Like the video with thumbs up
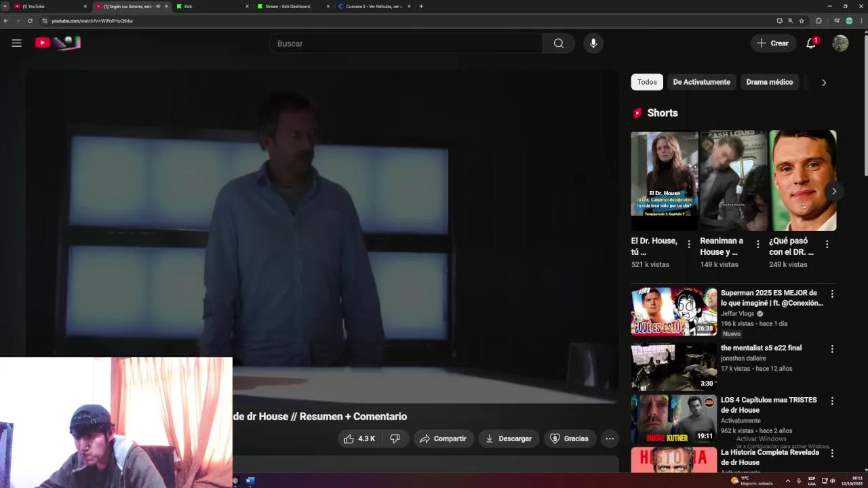 tap(359, 439)
